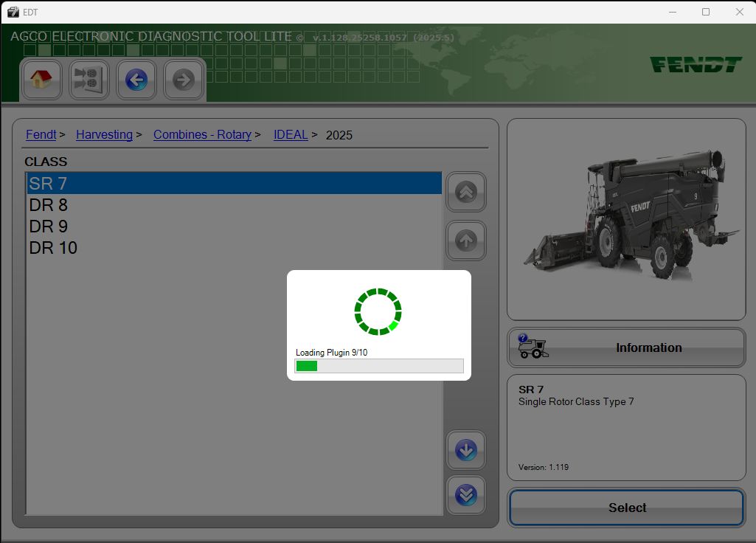
Task: Open the connection setup icon next to Home
Action: (89, 80)
